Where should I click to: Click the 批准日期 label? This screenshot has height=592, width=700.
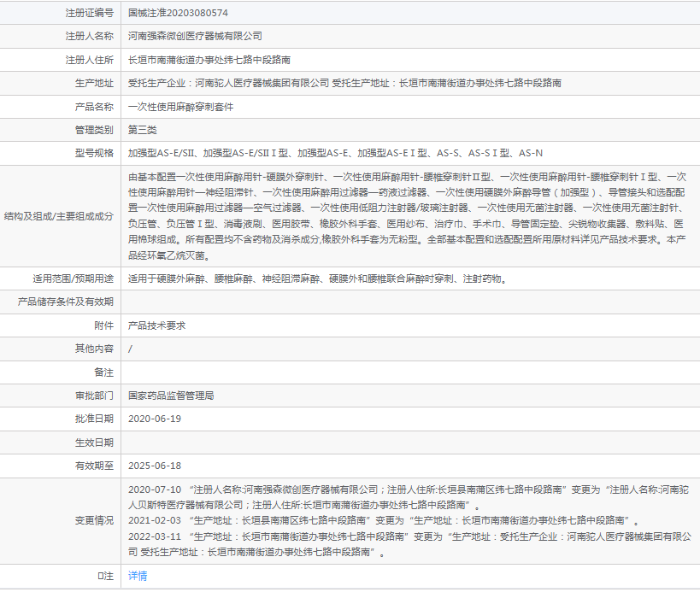[x=94, y=419]
